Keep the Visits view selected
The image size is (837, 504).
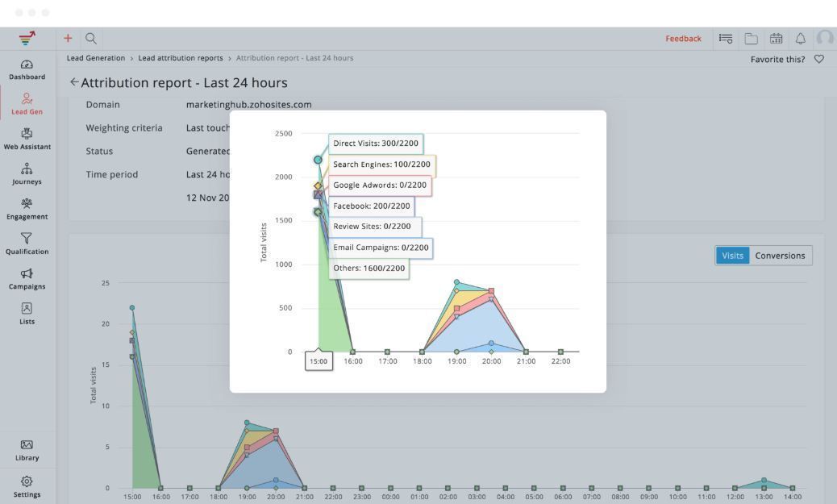tap(732, 255)
